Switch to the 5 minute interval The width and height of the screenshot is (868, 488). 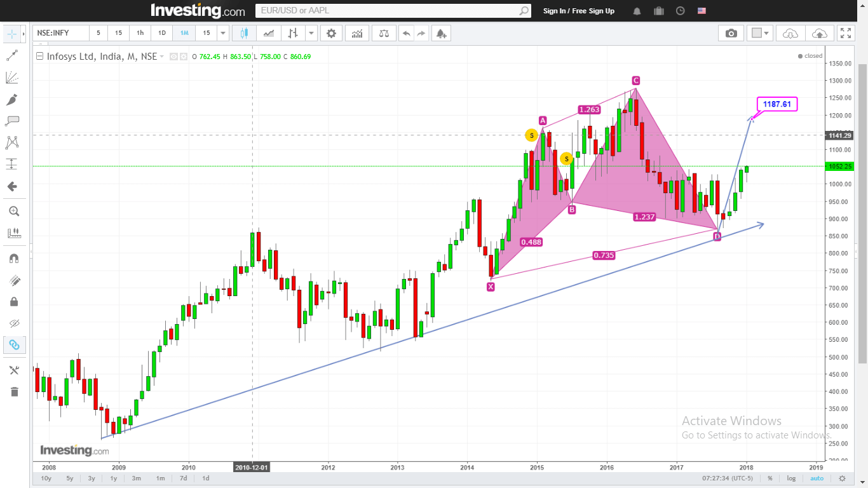tap(98, 33)
